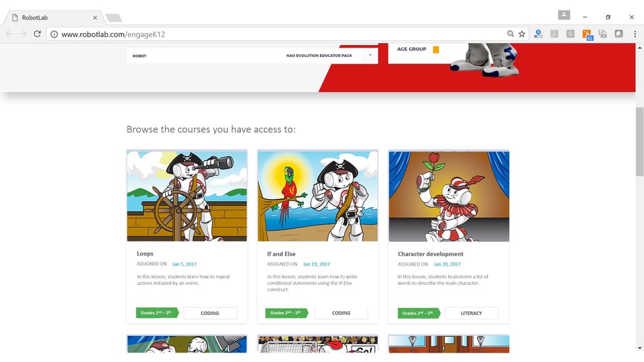Open the Loops course title

pyautogui.click(x=145, y=254)
